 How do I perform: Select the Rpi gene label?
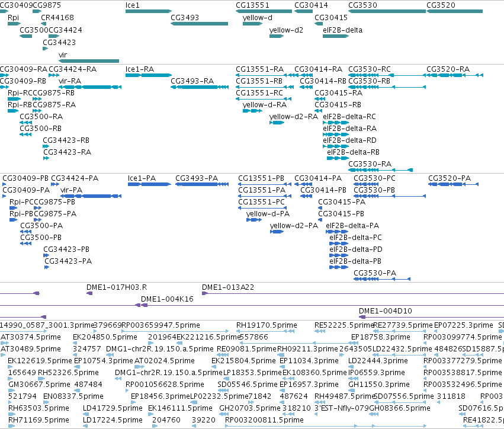pyautogui.click(x=13, y=18)
